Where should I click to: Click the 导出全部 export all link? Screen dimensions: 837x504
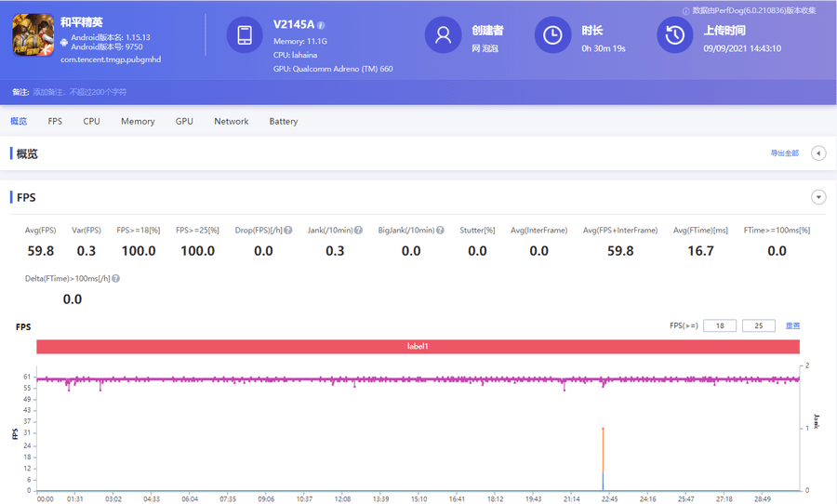[x=785, y=153]
